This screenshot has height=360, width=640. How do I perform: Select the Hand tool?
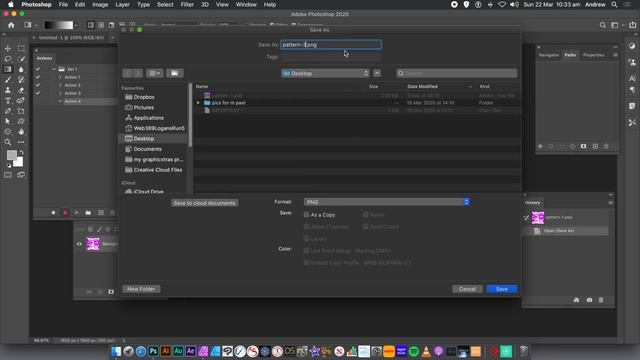click(21, 131)
